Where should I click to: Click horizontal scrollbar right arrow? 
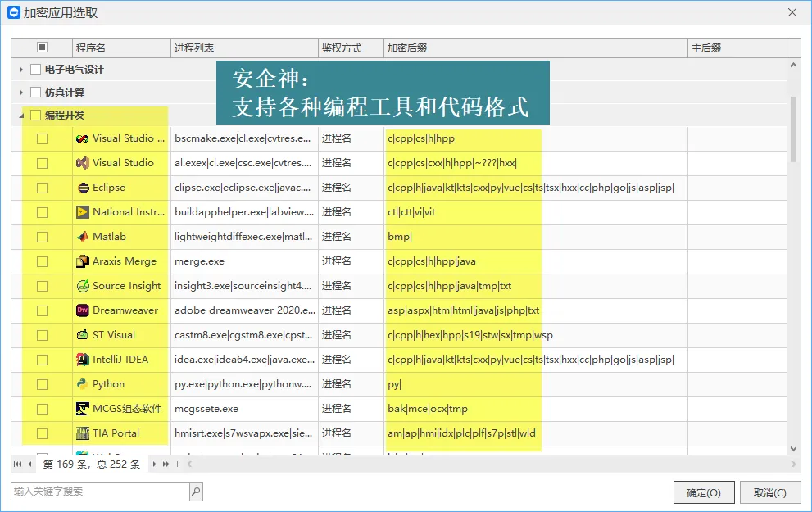[793, 464]
